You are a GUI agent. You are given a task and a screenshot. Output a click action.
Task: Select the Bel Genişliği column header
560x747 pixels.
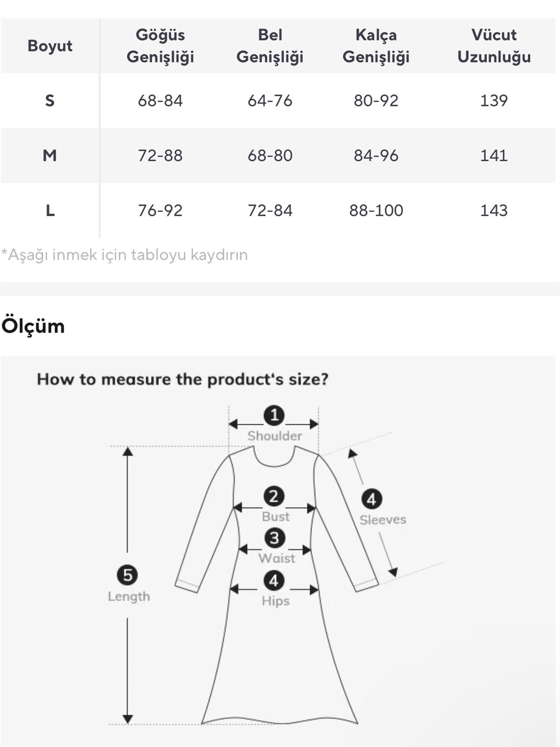coord(270,46)
